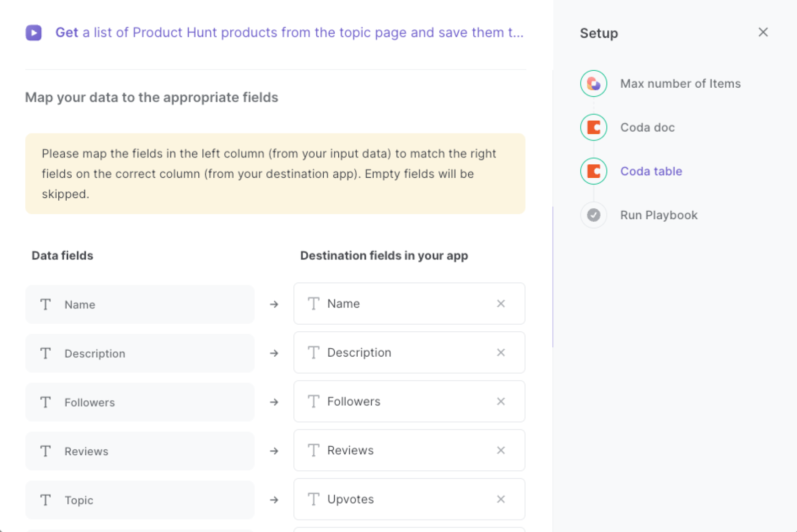Click the text type icon in Name destination field
797x532 pixels.
click(313, 303)
